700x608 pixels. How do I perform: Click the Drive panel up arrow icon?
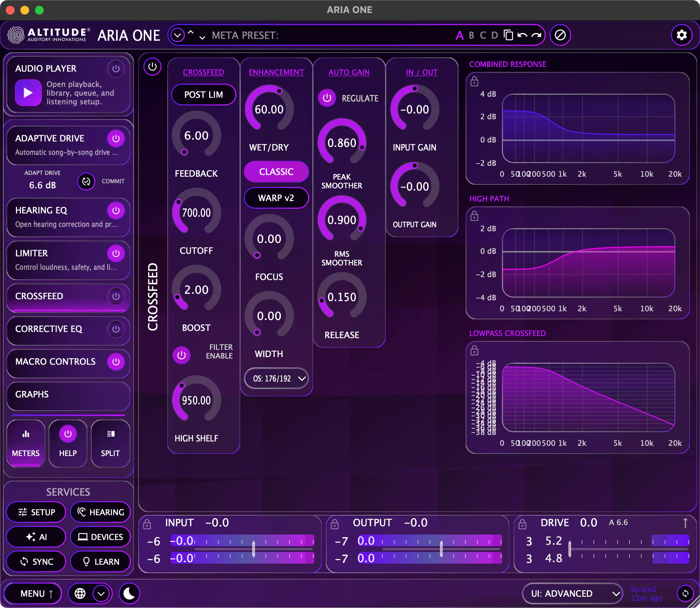click(x=685, y=523)
